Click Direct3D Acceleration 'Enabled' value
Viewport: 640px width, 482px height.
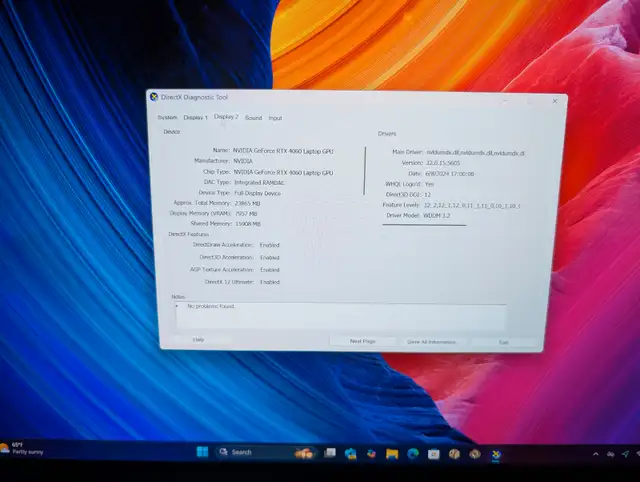tap(270, 258)
